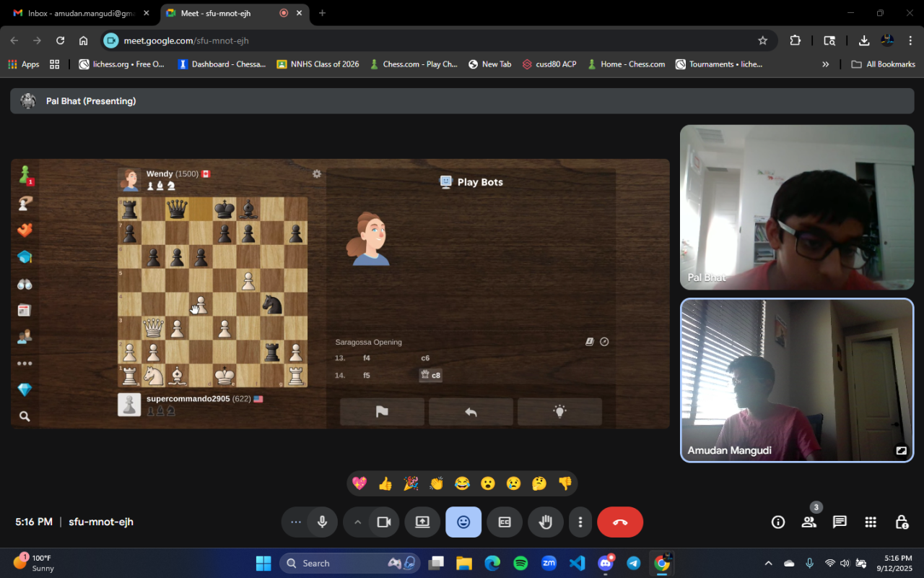Click the Chess.com Learn graduation cap icon
Screen dimensions: 924x578
(25, 257)
